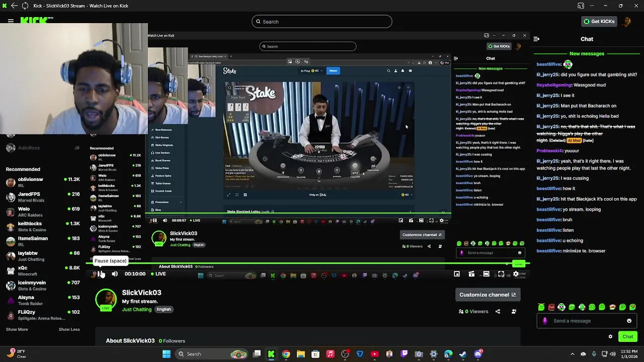This screenshot has height=362, width=644.
Task: Toggle theater mode in the player
Action: point(486,274)
